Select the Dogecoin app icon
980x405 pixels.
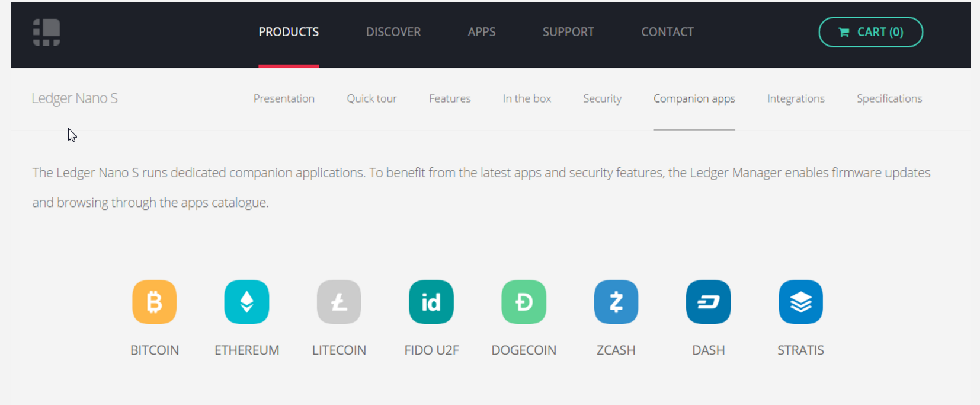pyautogui.click(x=524, y=302)
